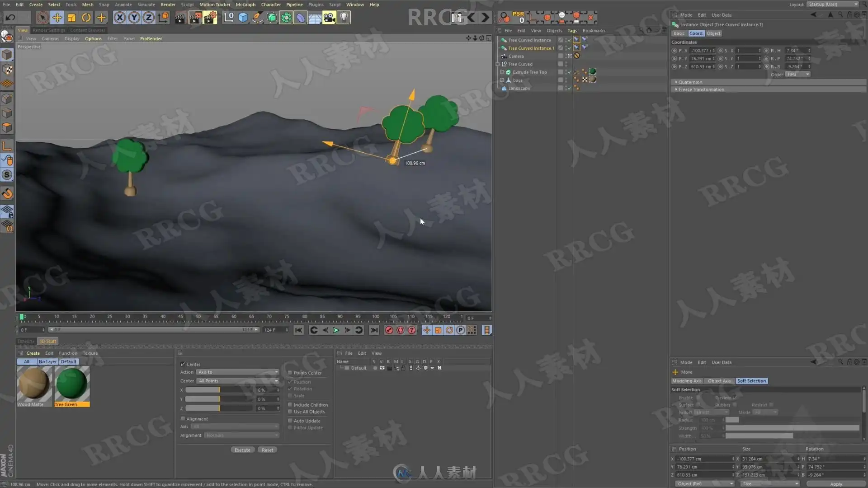
Task: Toggle the X-axis lock icon
Action: click(119, 18)
